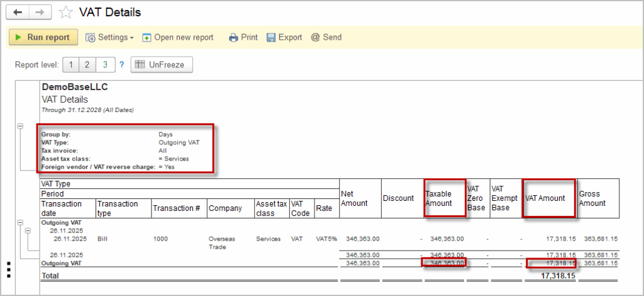Click the Run report button

click(43, 37)
